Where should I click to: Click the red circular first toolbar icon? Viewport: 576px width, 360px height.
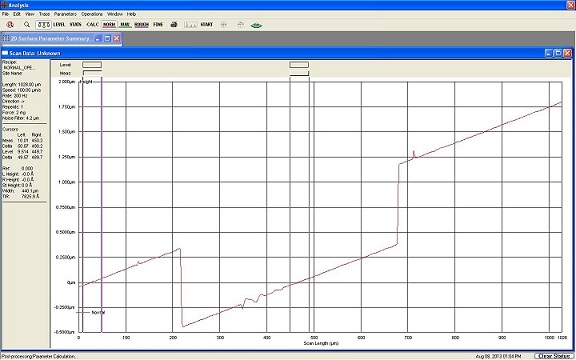click(x=10, y=25)
